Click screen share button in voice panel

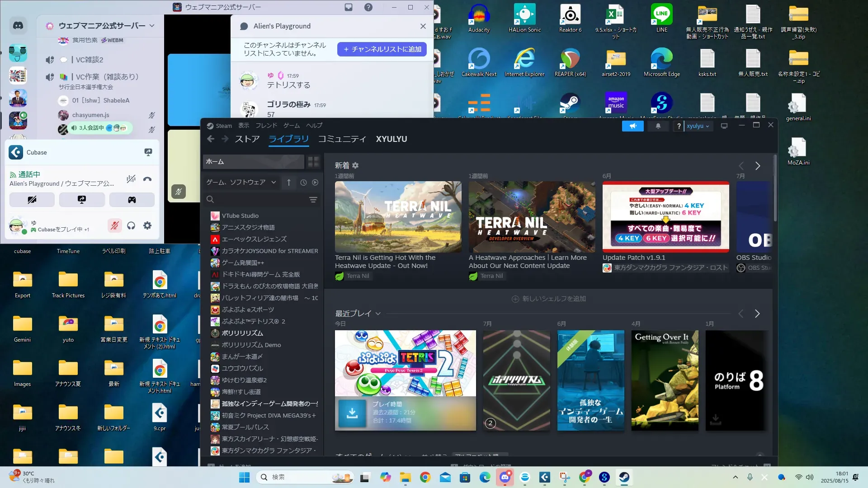click(82, 200)
